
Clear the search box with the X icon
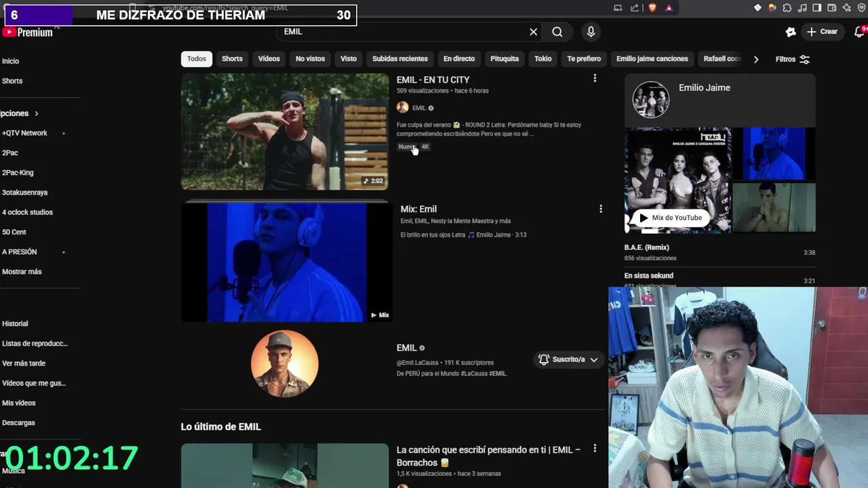click(534, 32)
